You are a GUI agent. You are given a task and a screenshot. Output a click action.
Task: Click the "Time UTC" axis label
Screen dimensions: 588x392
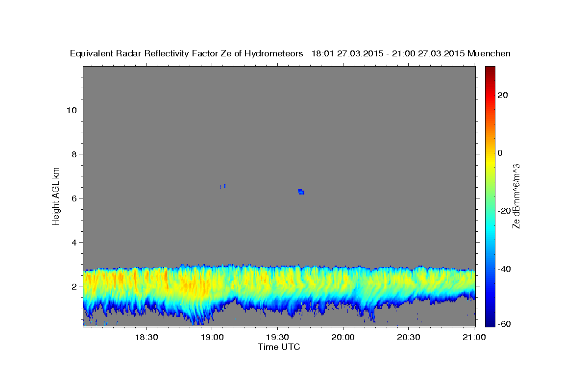point(279,347)
